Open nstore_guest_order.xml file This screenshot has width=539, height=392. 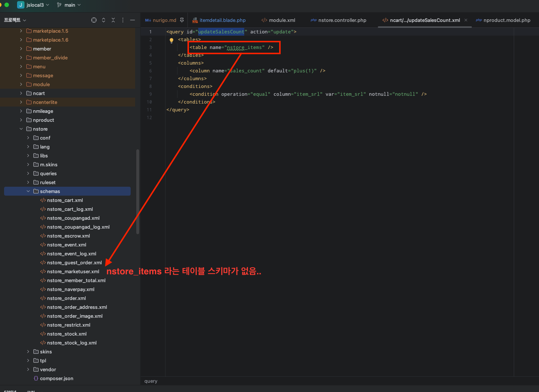(71, 262)
